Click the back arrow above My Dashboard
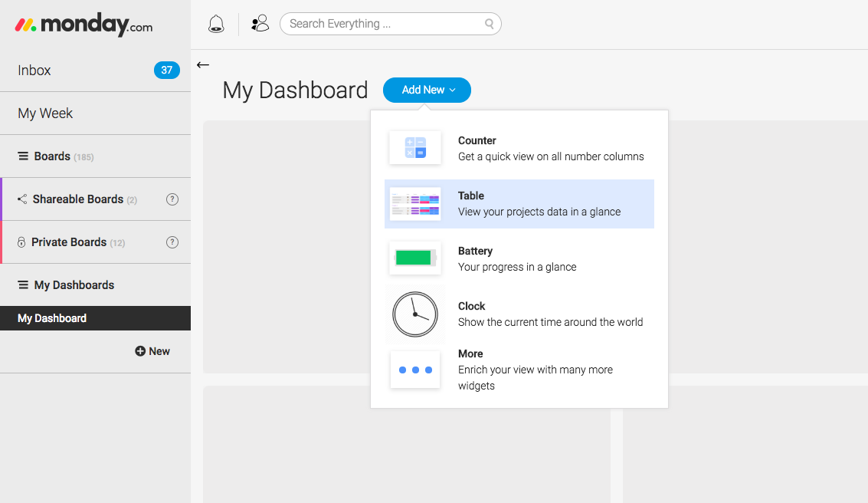 tap(202, 65)
